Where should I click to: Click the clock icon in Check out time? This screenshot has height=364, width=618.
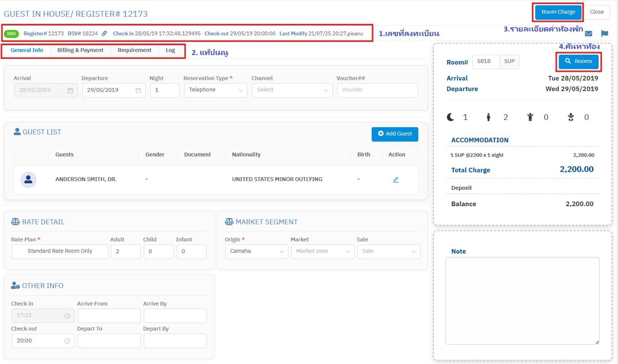(67, 341)
